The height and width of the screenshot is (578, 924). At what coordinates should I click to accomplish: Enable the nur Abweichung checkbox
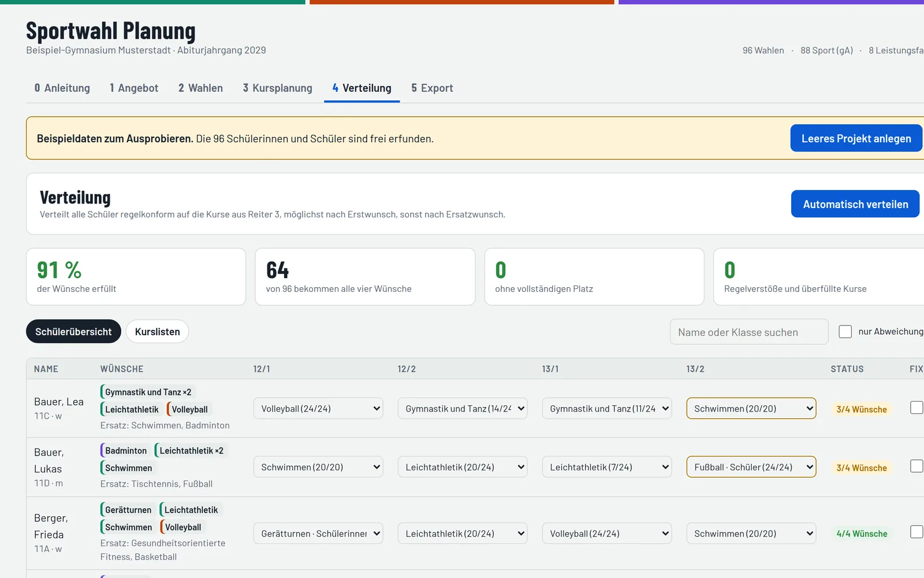pos(845,331)
